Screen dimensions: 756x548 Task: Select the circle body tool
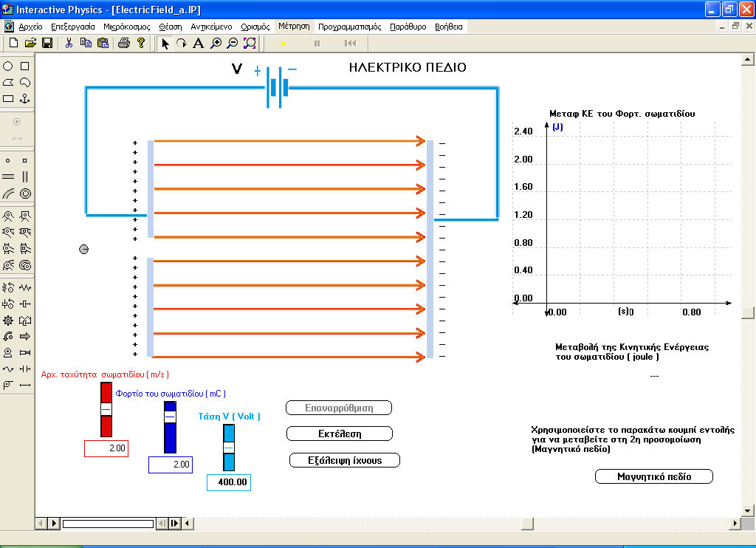(8, 66)
